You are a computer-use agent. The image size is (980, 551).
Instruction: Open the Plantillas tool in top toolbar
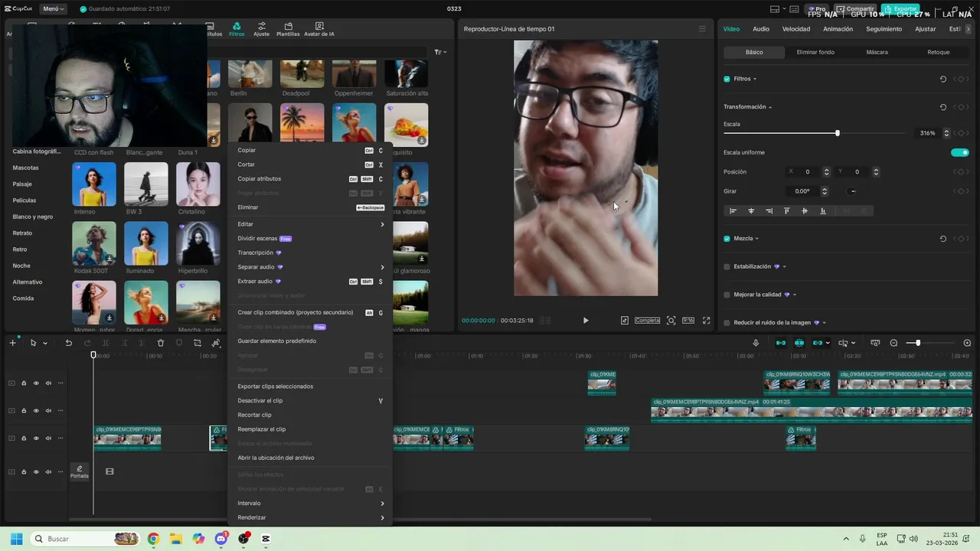pos(288,30)
